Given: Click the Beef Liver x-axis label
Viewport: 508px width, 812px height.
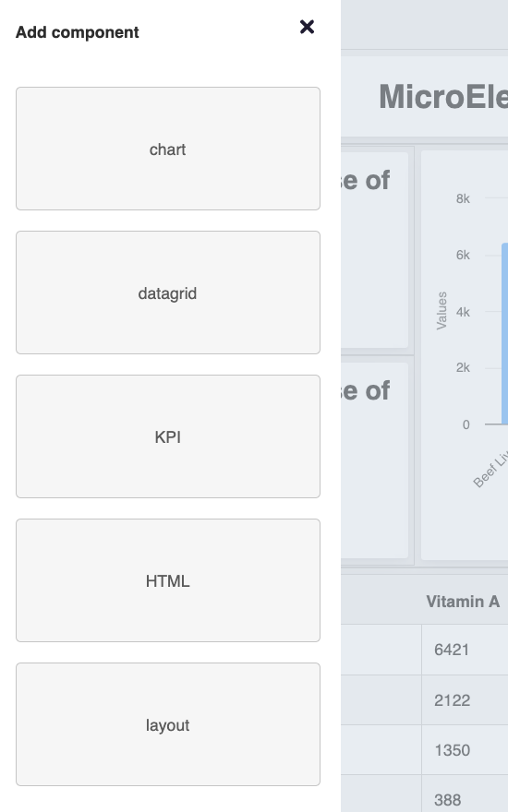Looking at the screenshot, I should [490, 470].
